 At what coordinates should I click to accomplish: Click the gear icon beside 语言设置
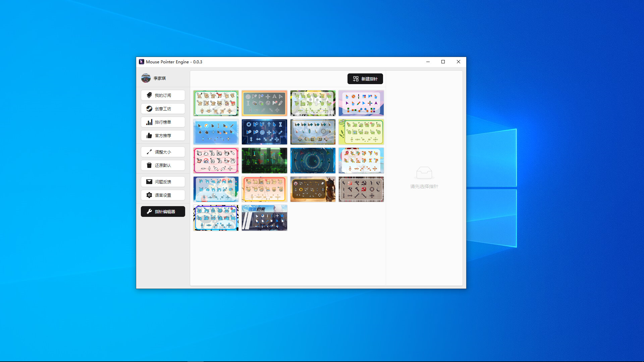pyautogui.click(x=149, y=195)
